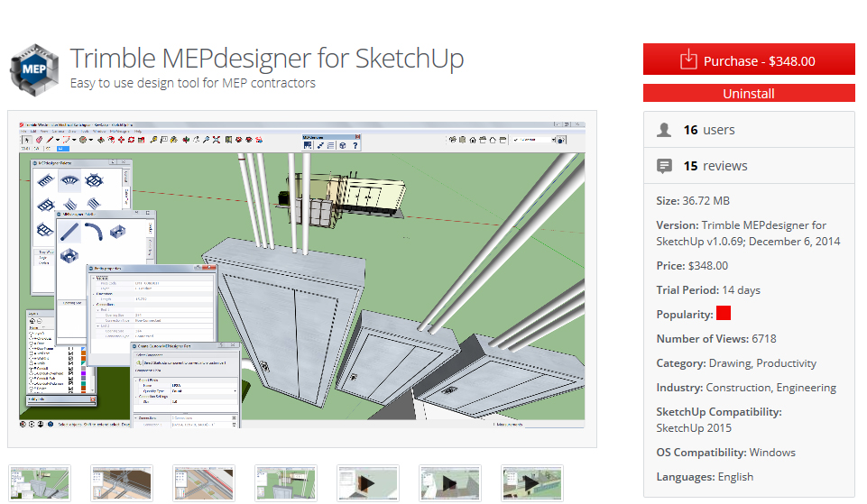The height and width of the screenshot is (504, 867).
Task: Select the third thumbnail with red pipes
Action: (x=204, y=483)
